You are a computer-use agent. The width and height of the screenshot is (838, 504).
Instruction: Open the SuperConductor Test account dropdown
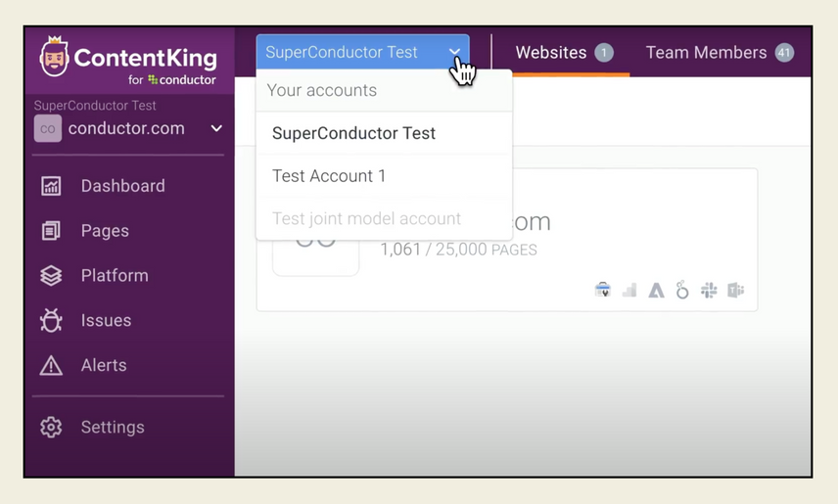point(363,52)
